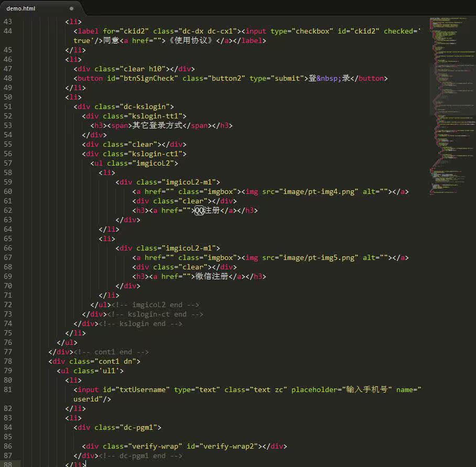Click the "image/pt-img5.png" src value
Screen dimensions: 476x467
[x=319, y=258]
